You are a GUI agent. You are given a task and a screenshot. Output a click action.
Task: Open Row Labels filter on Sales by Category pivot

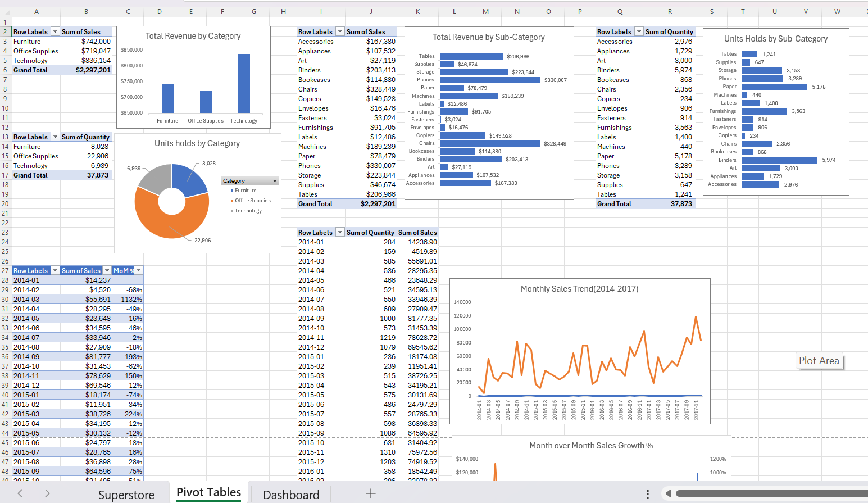click(x=54, y=31)
